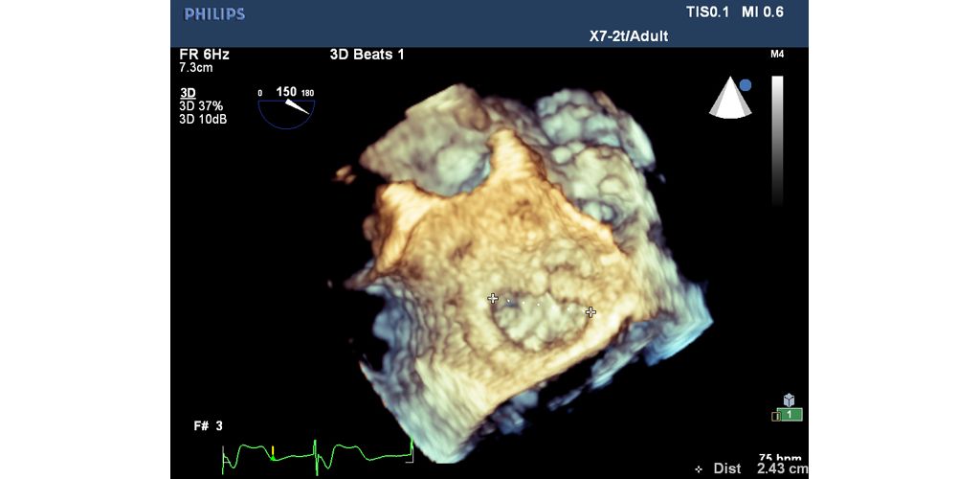
Task: Click the left measurement caliper cross
Action: pos(493,299)
